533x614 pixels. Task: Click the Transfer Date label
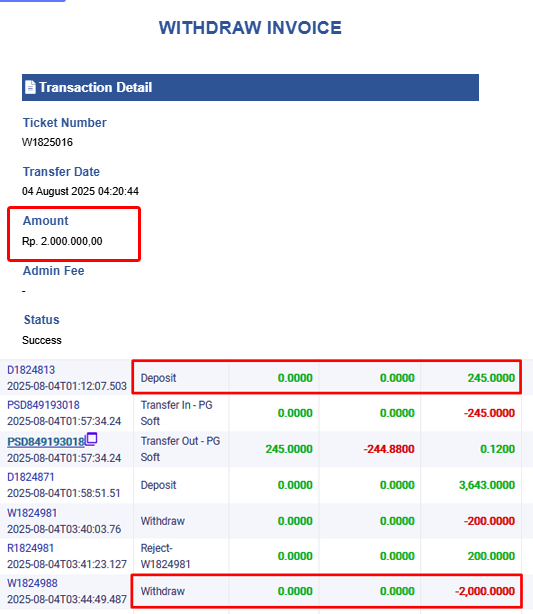click(61, 172)
